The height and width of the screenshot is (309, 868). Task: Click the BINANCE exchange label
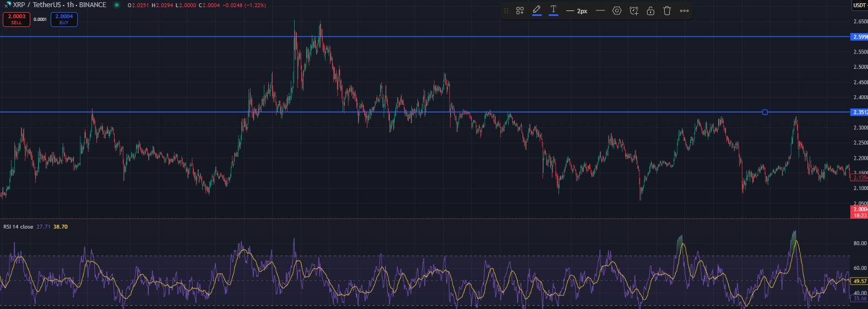click(x=93, y=5)
